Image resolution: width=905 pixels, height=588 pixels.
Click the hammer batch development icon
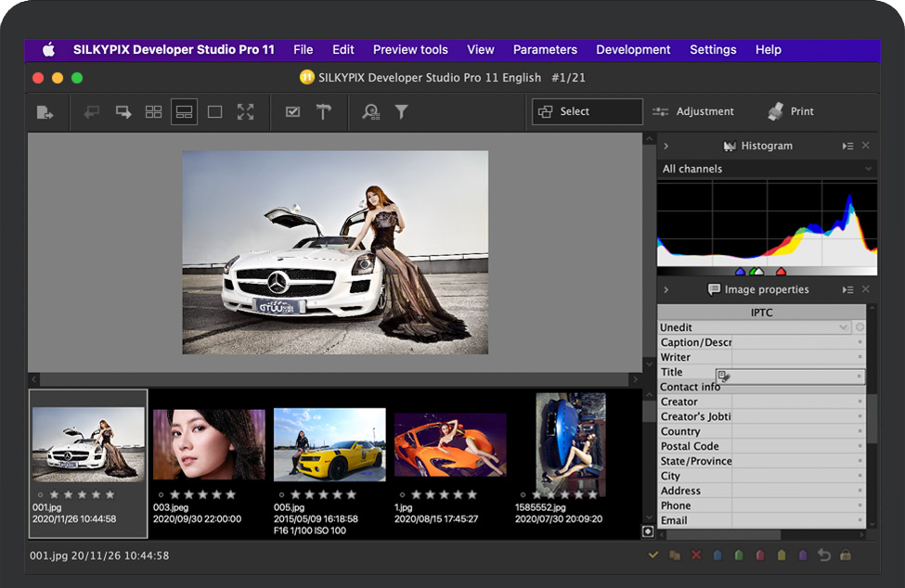[x=323, y=112]
